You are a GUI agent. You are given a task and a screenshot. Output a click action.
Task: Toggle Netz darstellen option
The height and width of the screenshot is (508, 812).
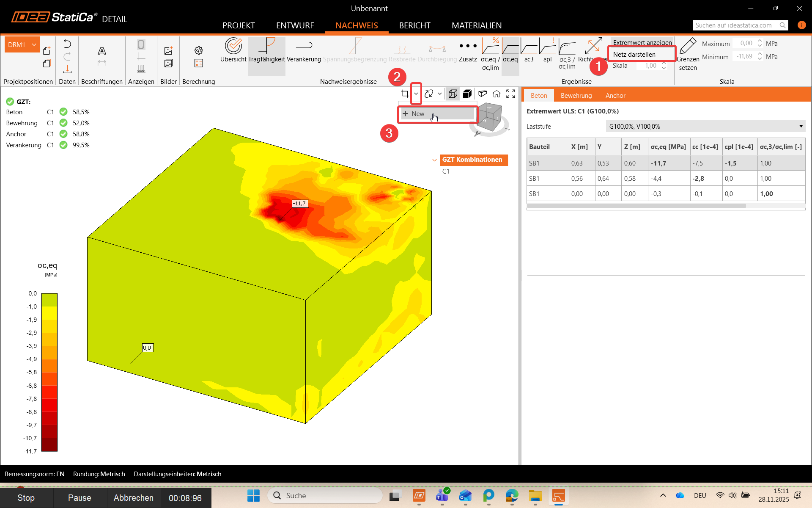coord(634,55)
